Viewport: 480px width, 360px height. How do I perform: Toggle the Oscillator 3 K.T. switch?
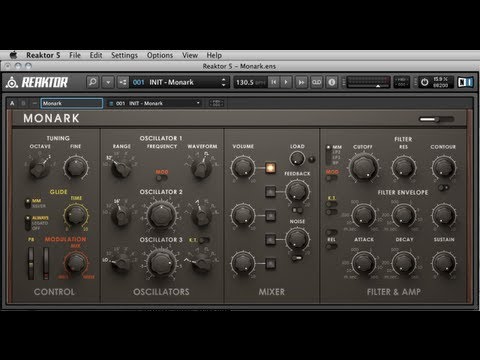pos(204,240)
